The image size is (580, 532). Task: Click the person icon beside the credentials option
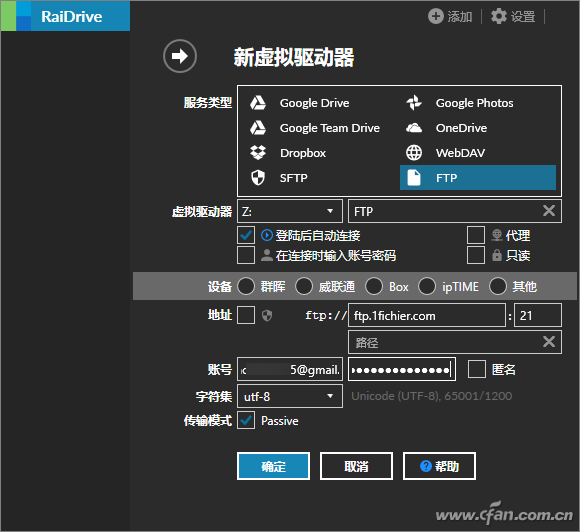point(267,255)
